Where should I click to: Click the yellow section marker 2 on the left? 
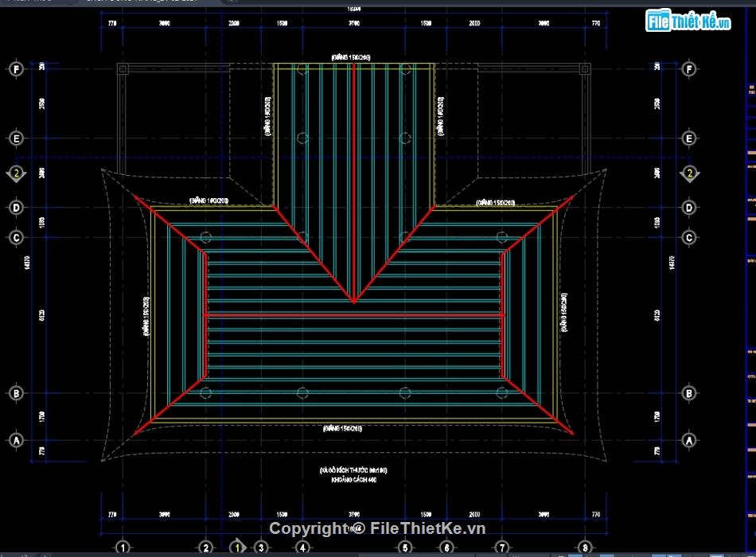(16, 173)
